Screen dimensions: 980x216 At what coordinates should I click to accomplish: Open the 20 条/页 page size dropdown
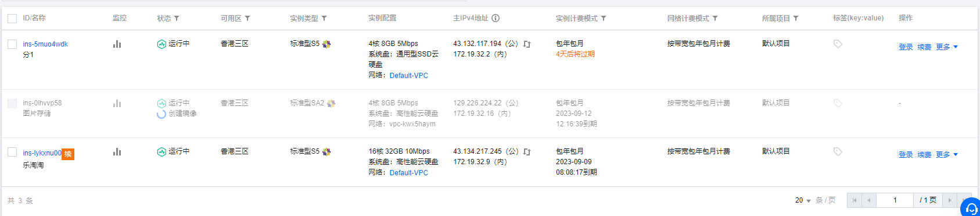coord(803,200)
